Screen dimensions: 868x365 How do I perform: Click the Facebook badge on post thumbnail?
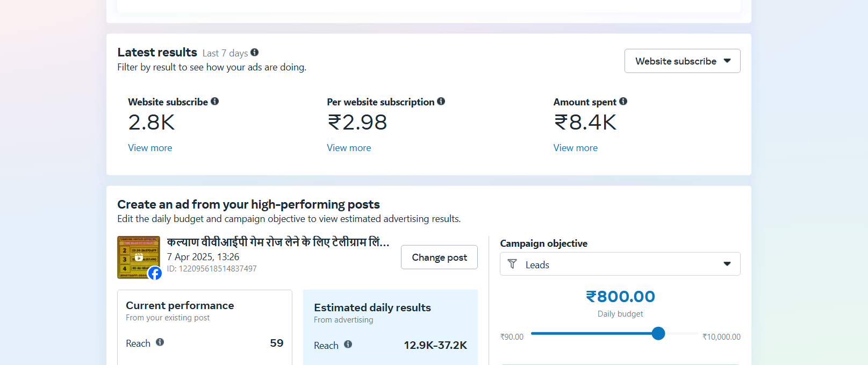pos(155,273)
